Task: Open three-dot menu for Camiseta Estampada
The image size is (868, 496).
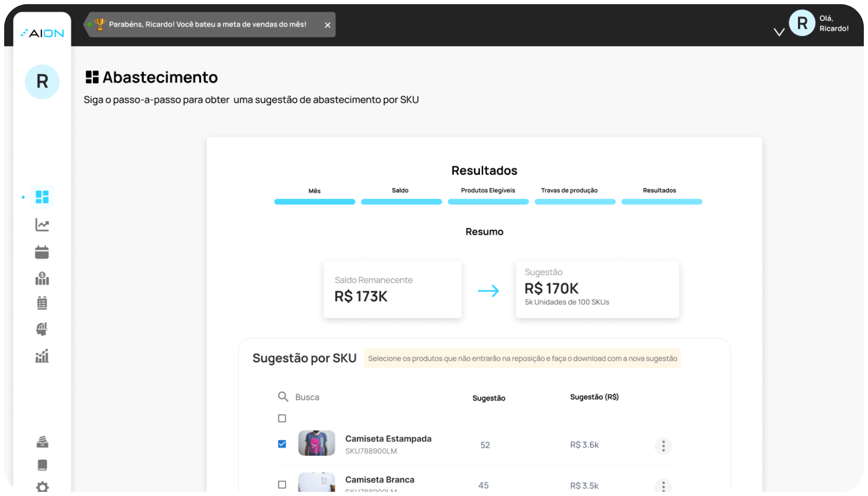Action: pyautogui.click(x=663, y=446)
